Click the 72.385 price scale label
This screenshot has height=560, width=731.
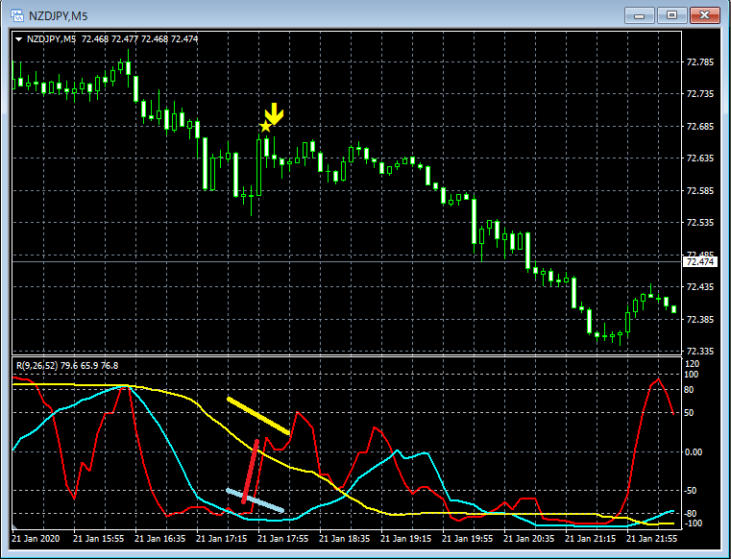tap(700, 320)
